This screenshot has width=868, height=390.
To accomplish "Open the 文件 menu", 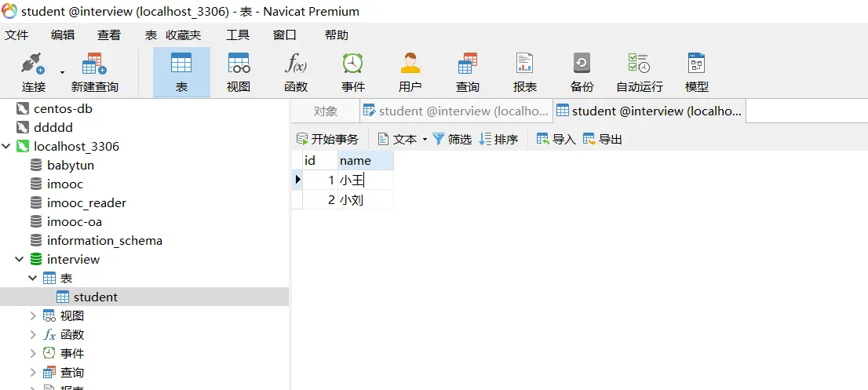I will click(16, 35).
